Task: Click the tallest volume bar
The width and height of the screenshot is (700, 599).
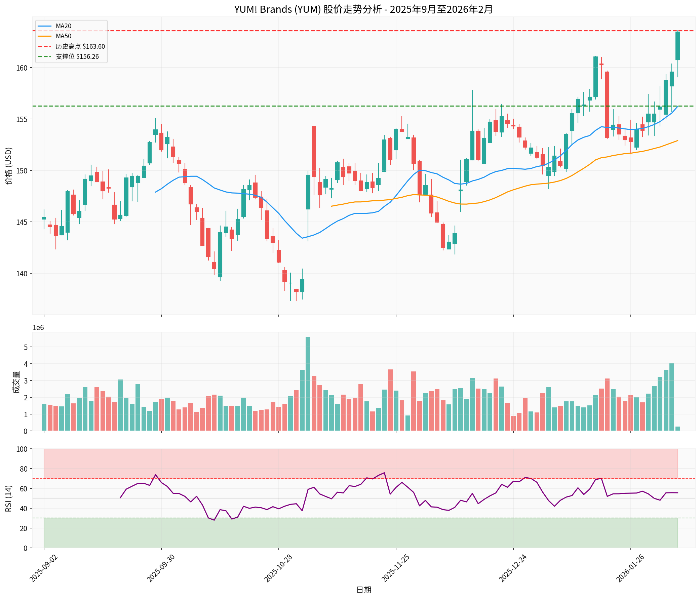Action: (x=308, y=384)
